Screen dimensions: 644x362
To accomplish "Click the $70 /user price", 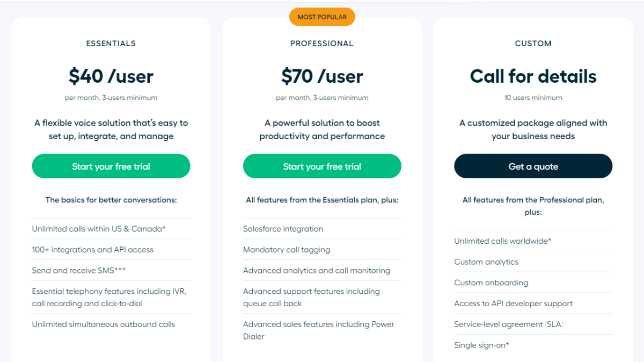I will click(x=322, y=76).
